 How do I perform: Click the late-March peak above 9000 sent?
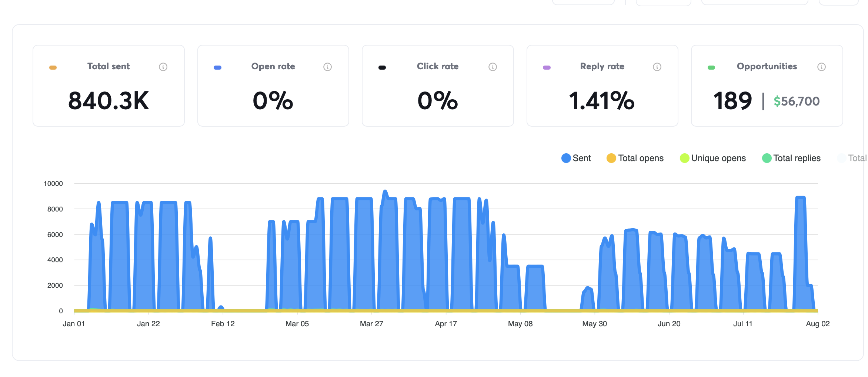tap(385, 192)
